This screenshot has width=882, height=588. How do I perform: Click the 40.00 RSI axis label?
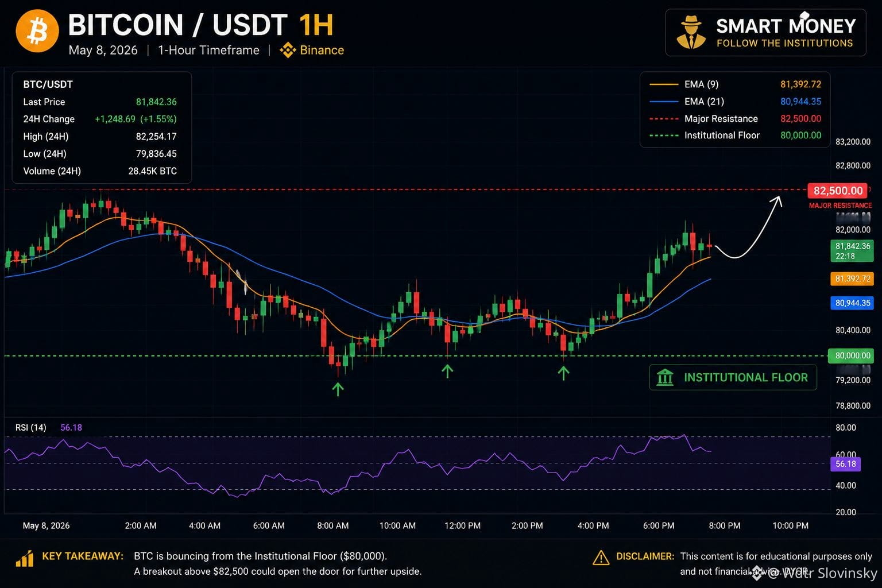pos(846,486)
